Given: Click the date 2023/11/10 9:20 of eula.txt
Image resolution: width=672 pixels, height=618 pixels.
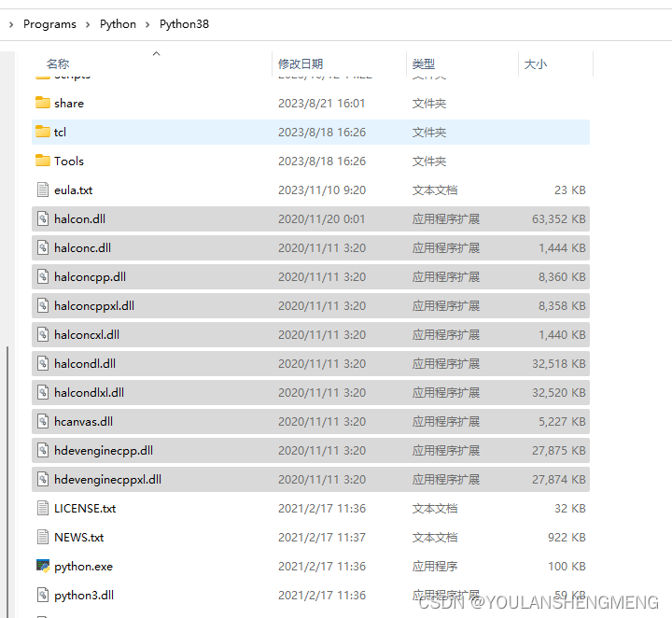Looking at the screenshot, I should (322, 190).
